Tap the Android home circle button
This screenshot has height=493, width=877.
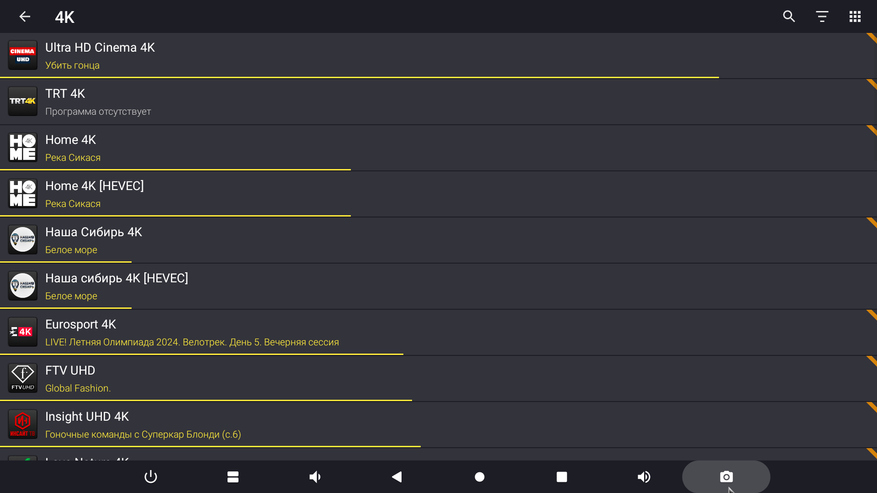[479, 477]
